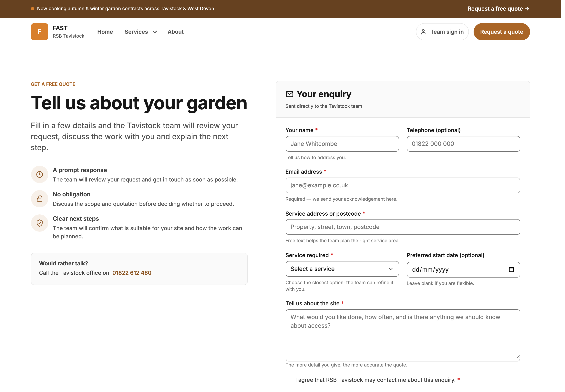Focus the Service address or postcode field
Image resolution: width=565 pixels, height=392 pixels.
click(x=403, y=227)
